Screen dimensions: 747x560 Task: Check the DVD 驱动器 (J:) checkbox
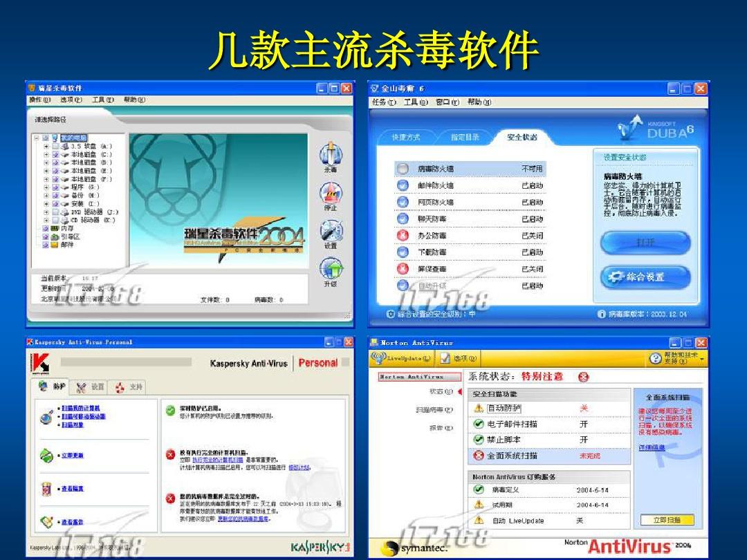[56, 212]
